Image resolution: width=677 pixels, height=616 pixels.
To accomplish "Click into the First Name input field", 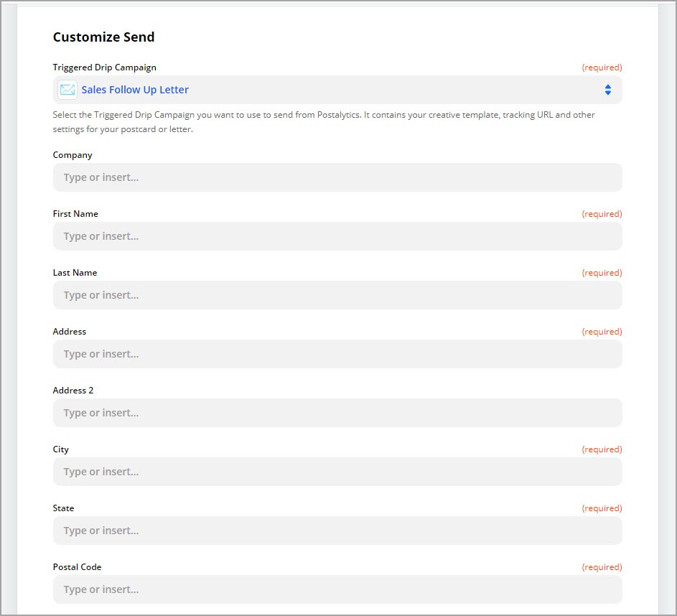I will pyautogui.click(x=337, y=236).
